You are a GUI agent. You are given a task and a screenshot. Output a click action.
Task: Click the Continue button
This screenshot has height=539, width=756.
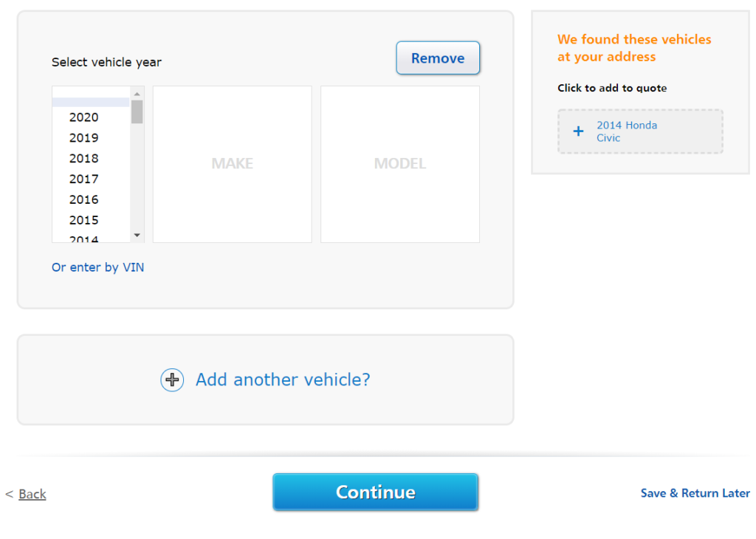pyautogui.click(x=375, y=492)
